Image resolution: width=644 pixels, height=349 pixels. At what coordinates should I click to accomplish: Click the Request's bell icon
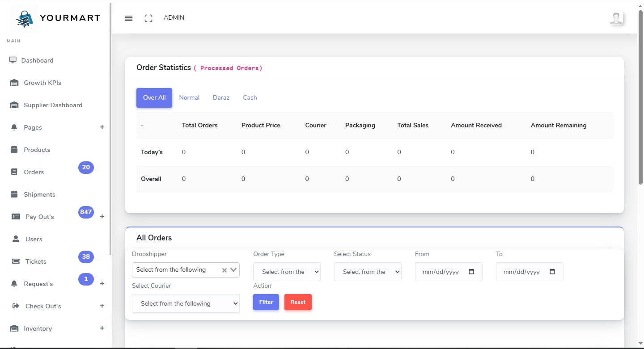tap(14, 284)
